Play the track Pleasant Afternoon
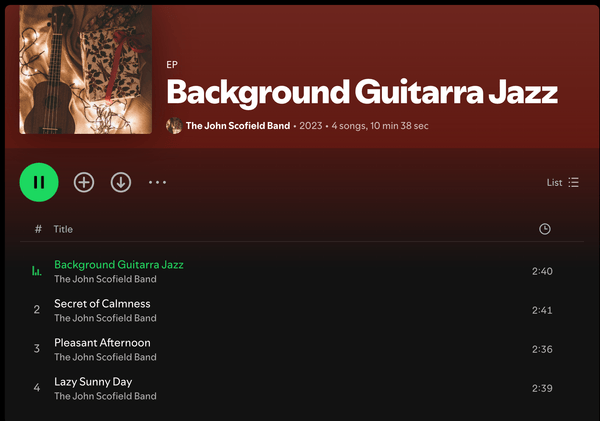 coord(102,343)
